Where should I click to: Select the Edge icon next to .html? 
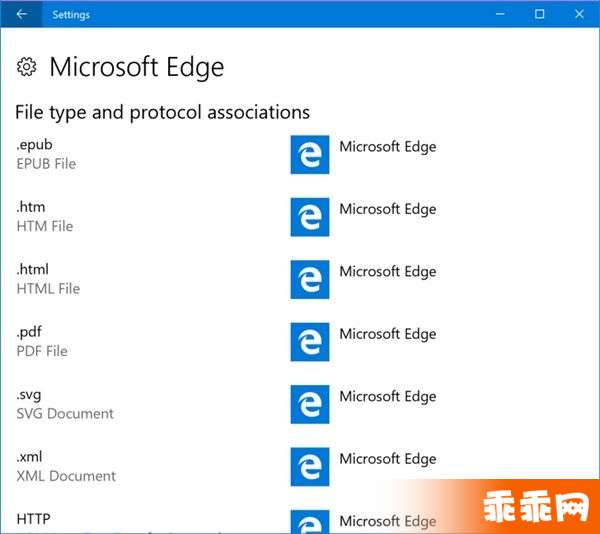coord(310,279)
